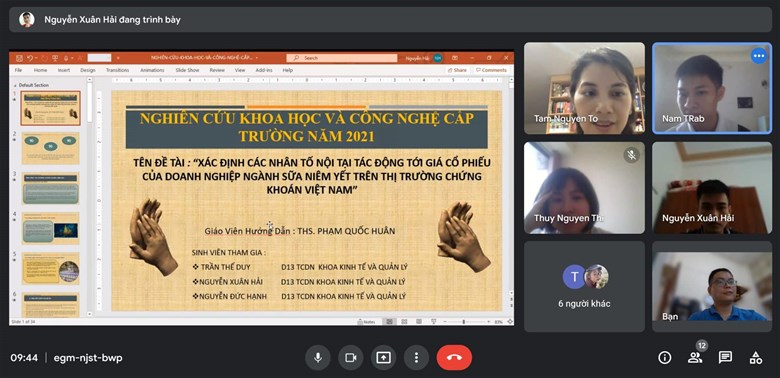
Task: Select slide 3 thumbnail
Action: tap(50, 188)
